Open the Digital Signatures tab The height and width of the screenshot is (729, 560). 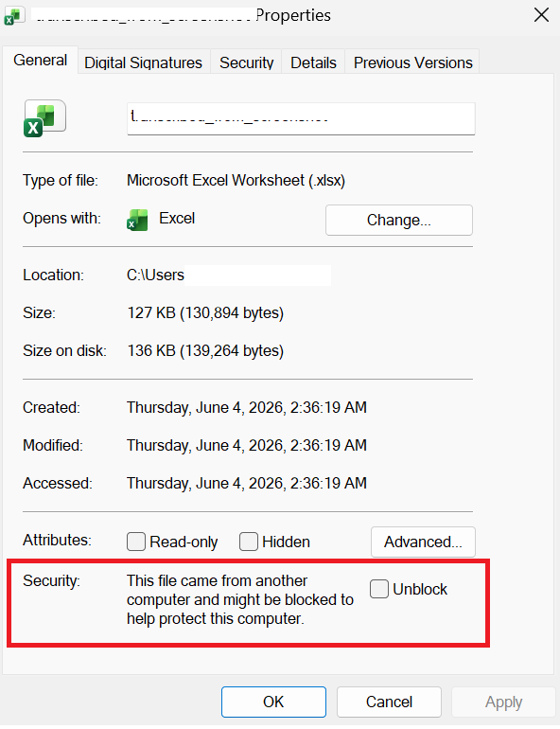(144, 62)
